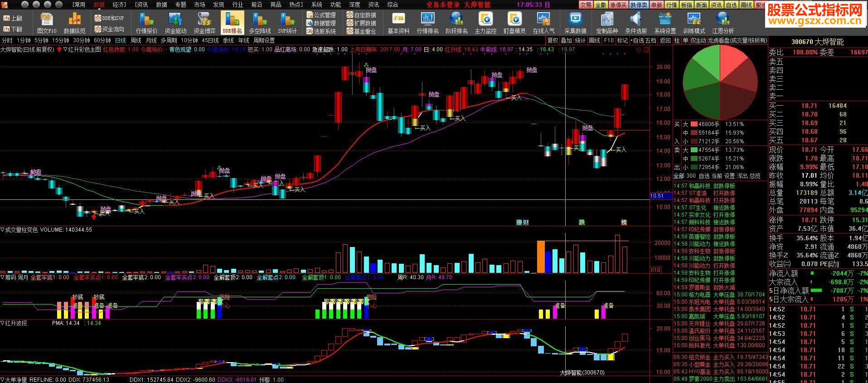This screenshot has width=868, height=383.
Task: Open 在线人气 online popularity
Action: point(543,23)
